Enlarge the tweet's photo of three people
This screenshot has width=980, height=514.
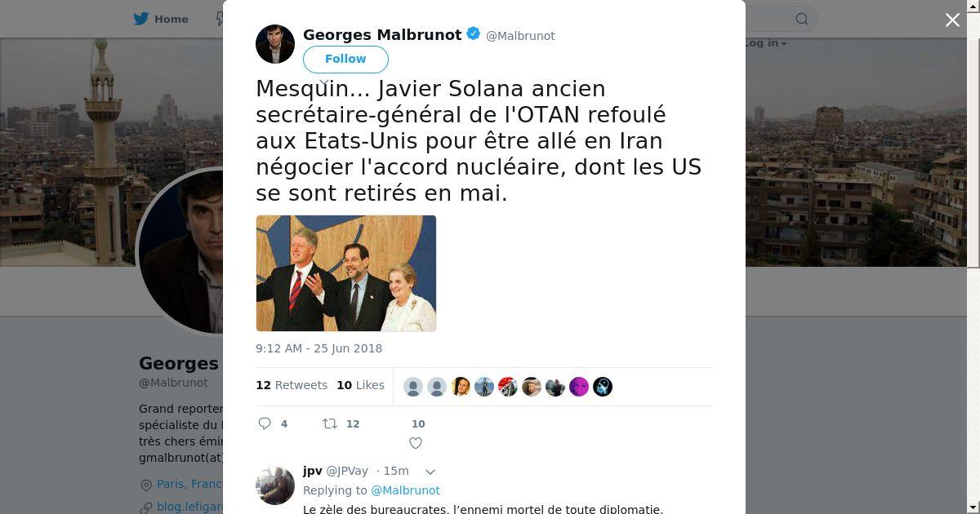(346, 273)
